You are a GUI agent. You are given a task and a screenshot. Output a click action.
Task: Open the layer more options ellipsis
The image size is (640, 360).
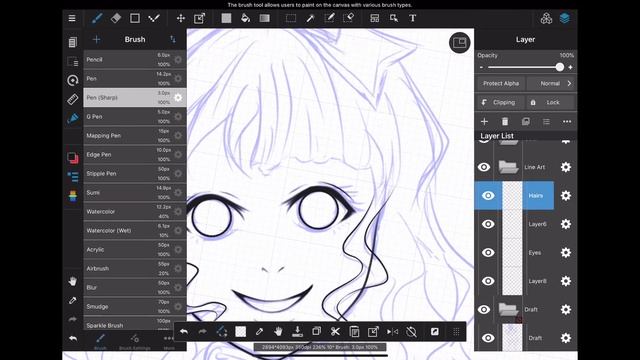(567, 122)
